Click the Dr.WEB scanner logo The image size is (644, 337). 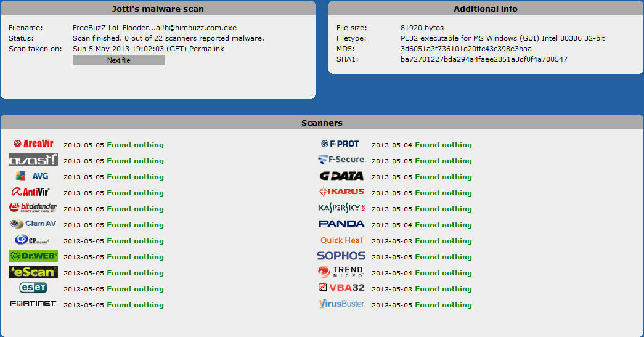33,256
